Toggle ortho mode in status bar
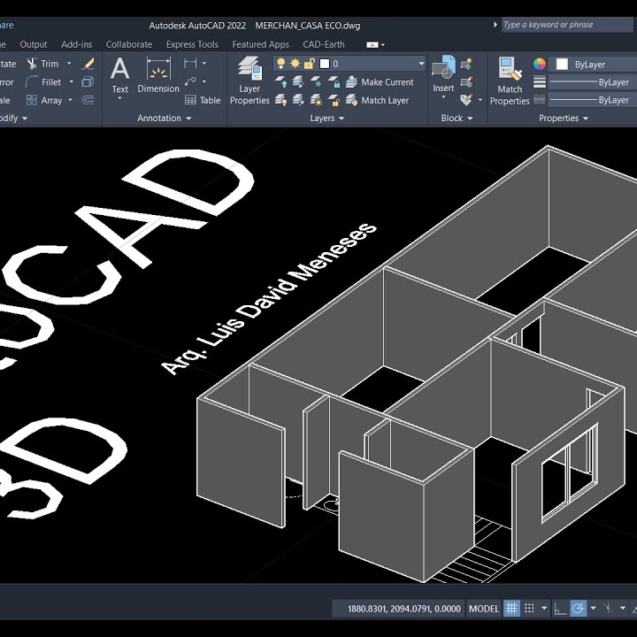Viewport: 637px width, 637px height. pos(560,608)
